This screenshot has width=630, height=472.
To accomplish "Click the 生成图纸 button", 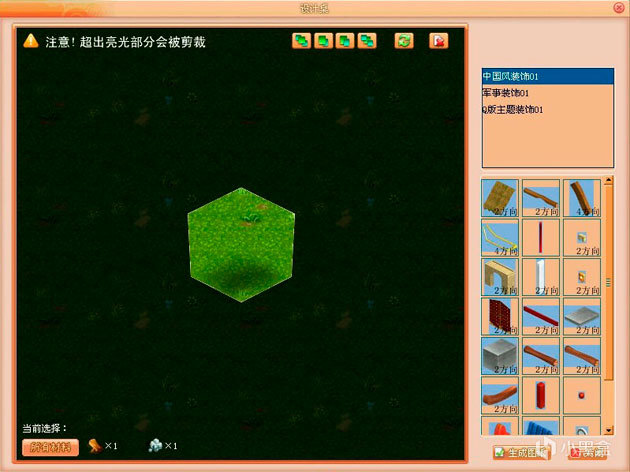I will click(x=521, y=453).
